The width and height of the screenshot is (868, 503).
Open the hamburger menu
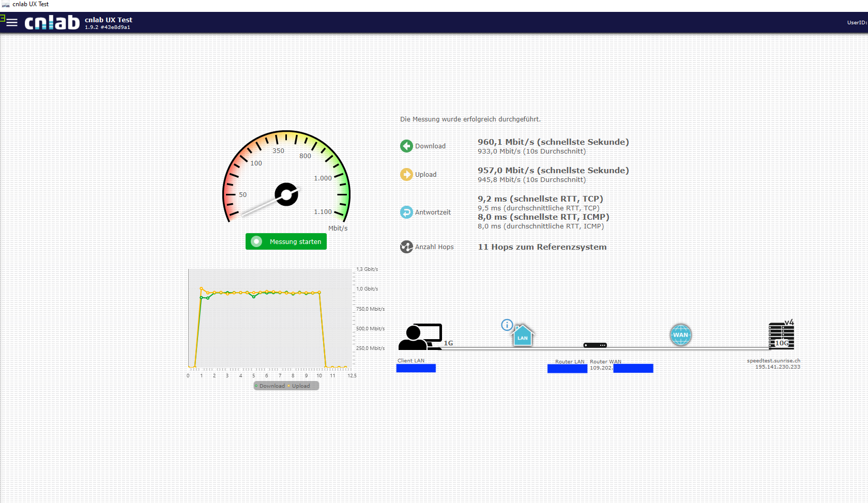tap(11, 22)
